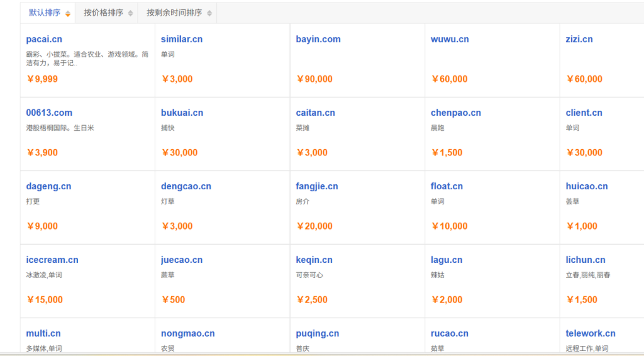This screenshot has height=356, width=644.
Task: Click the default sort arrow icon
Action: click(68, 13)
